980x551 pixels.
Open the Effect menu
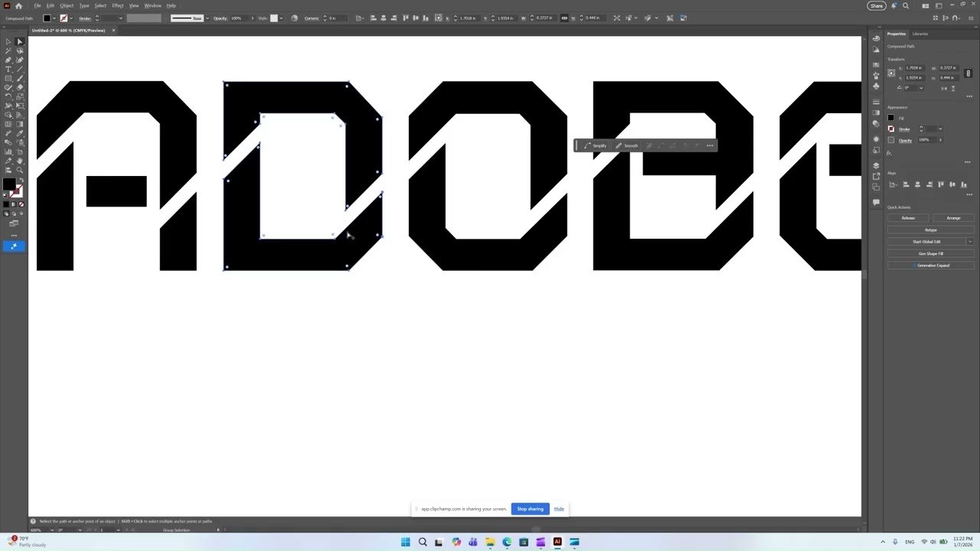(118, 5)
